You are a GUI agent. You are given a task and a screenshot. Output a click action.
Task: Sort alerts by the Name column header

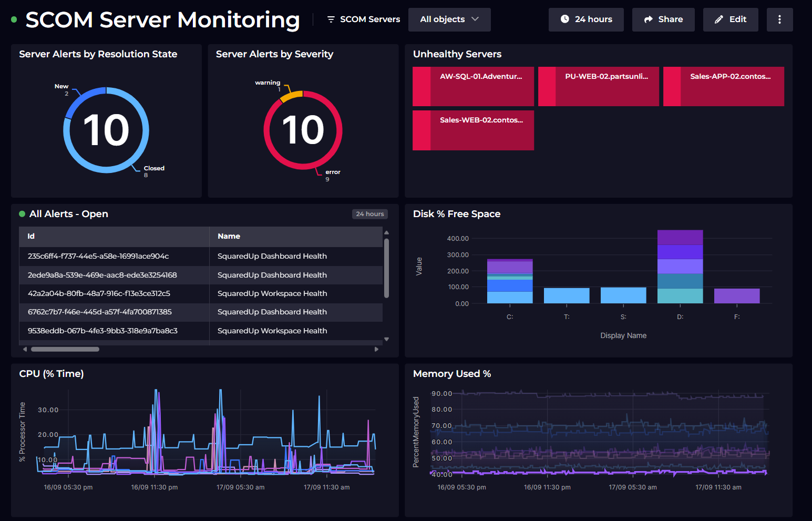coord(229,236)
